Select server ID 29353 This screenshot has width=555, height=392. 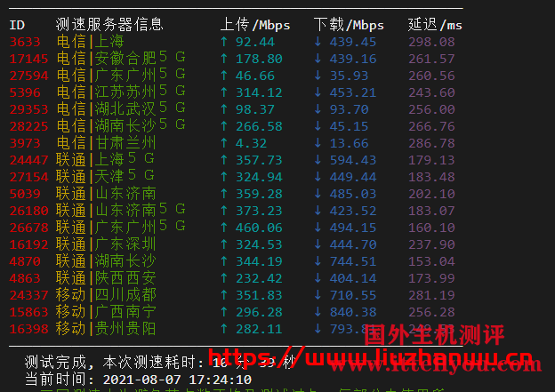[28, 109]
